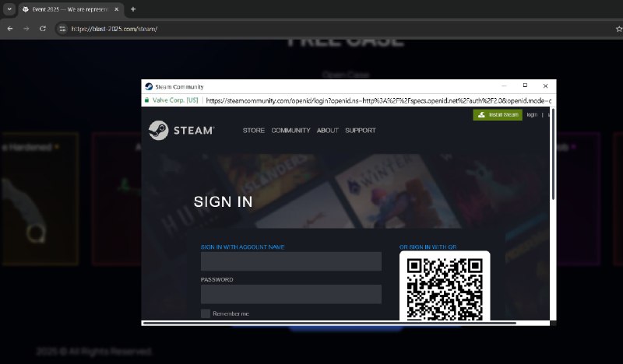Image resolution: width=623 pixels, height=364 pixels.
Task: Click the login link in Steam header
Action: tap(532, 114)
